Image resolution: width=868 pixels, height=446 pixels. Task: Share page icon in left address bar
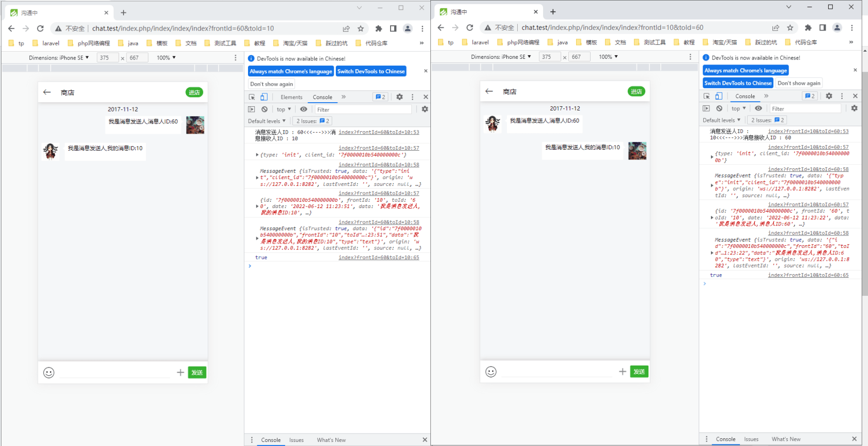pos(346,28)
